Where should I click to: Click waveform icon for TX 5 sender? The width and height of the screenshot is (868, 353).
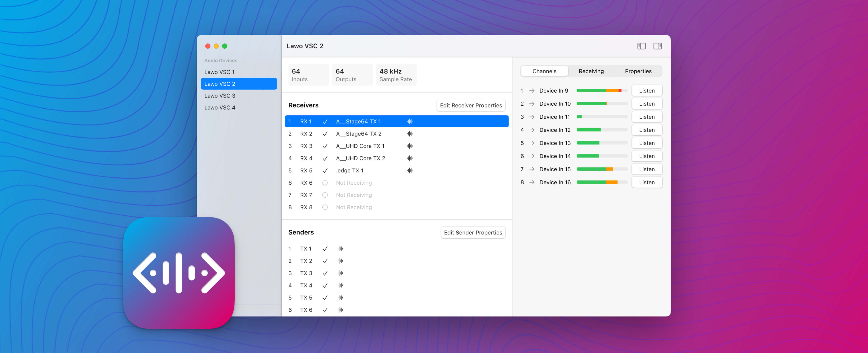pyautogui.click(x=340, y=298)
